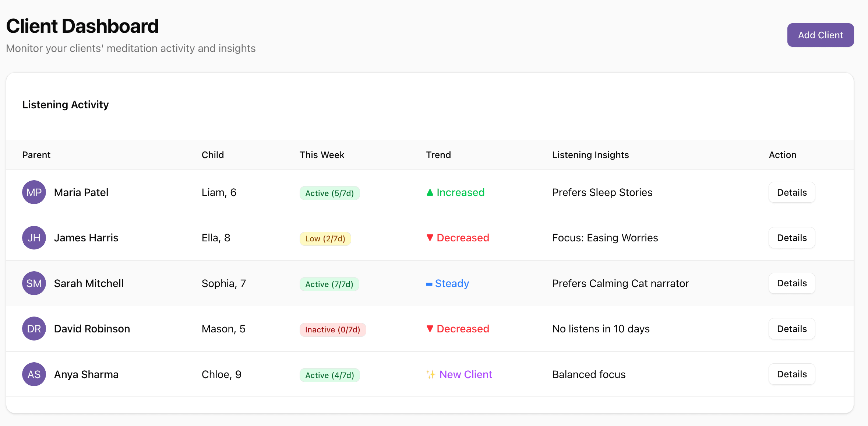868x426 pixels.
Task: Click the SM avatar for Sarah Mitchell
Action: point(34,283)
